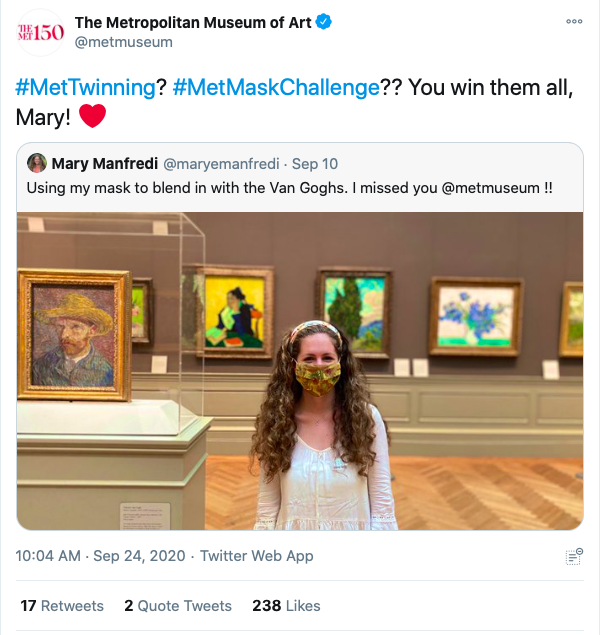Screen dimensions: 604x635
Task: Open The Metropolitan Museum of Art profile name
Action: click(203, 22)
